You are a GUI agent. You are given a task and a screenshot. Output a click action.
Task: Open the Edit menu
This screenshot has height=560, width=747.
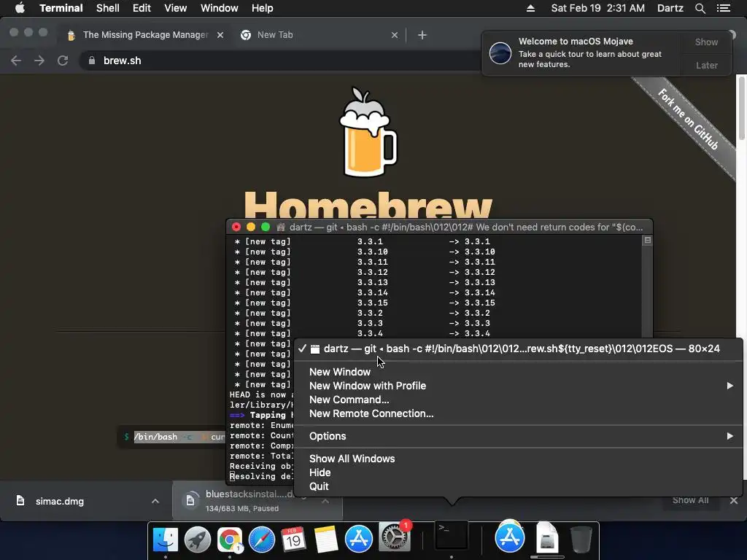pos(142,8)
